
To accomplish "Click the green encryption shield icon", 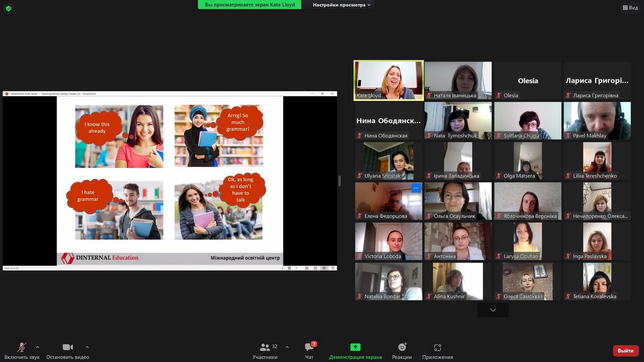I will tap(8, 8).
